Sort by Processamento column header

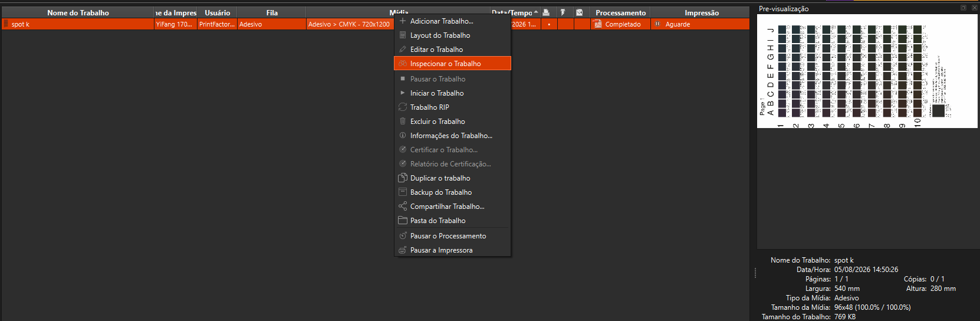[x=620, y=12]
